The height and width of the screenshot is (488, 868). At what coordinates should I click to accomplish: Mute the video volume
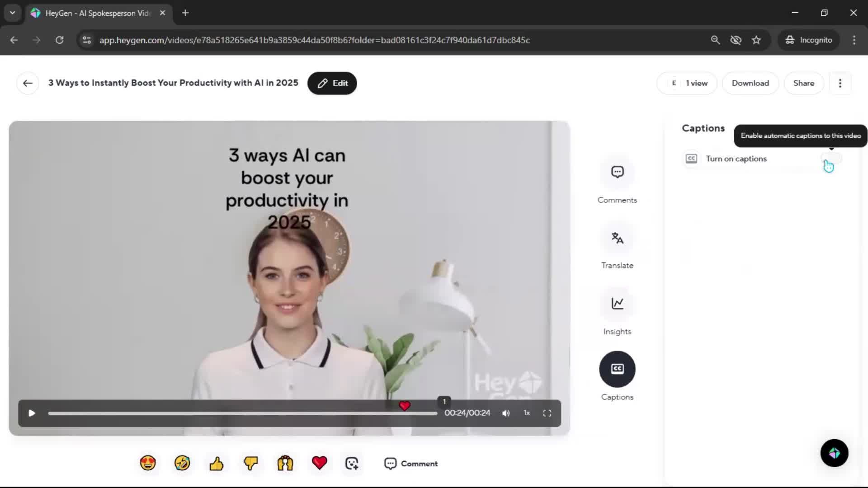pyautogui.click(x=506, y=413)
